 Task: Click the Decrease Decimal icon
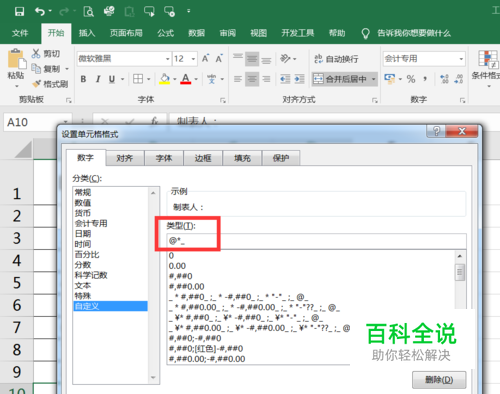pyautogui.click(x=459, y=79)
